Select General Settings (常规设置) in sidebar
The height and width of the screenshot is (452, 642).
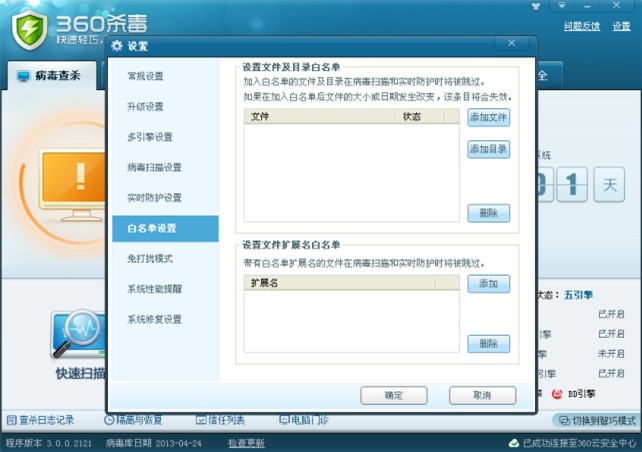[x=146, y=76]
